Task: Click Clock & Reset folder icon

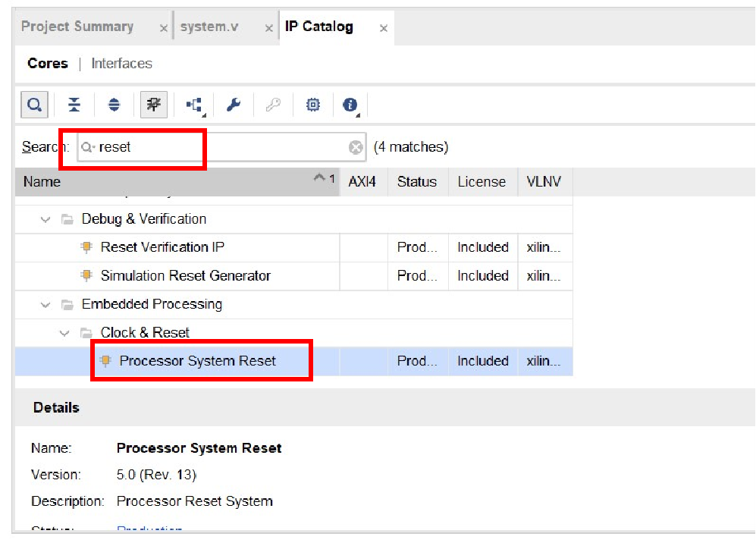Action: [86, 333]
